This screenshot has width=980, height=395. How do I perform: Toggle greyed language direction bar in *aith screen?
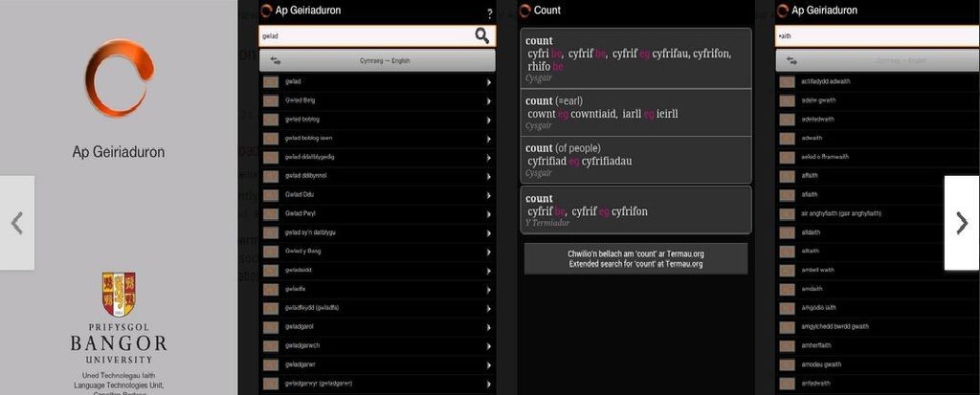878,61
